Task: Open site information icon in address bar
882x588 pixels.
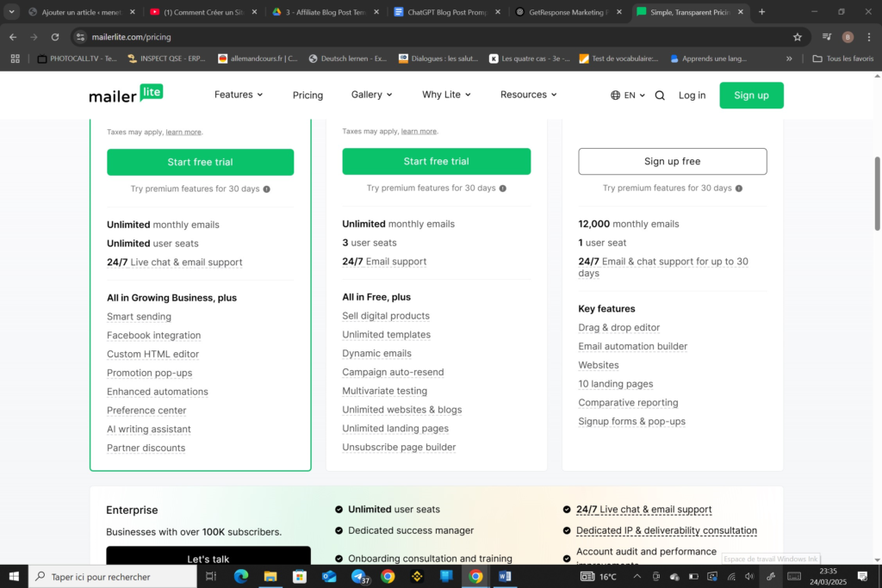Action: coord(80,37)
